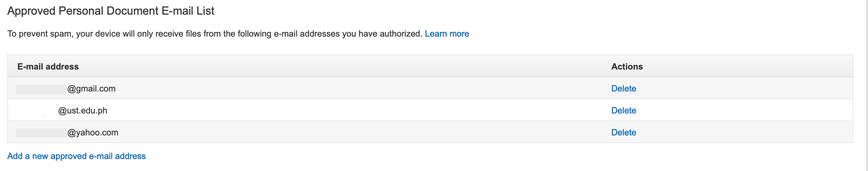868x171 pixels.
Task: Click the word "spam" in the description
Action: click(x=61, y=34)
